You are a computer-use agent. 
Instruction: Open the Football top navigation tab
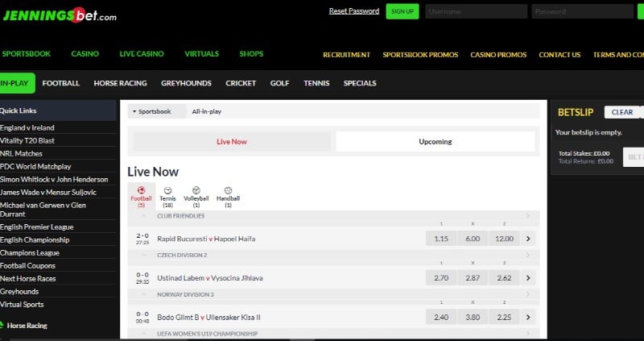point(61,83)
